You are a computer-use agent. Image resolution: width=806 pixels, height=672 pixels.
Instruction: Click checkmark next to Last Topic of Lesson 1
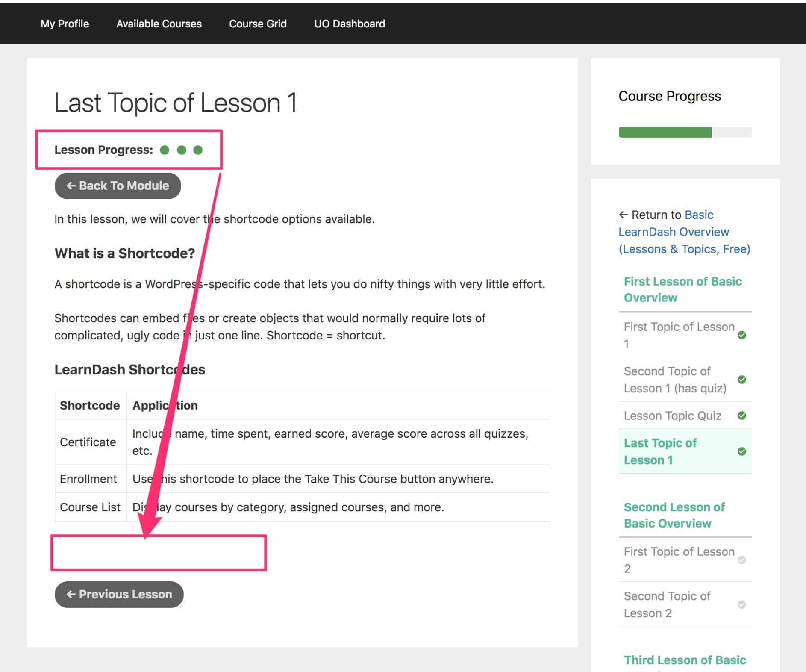(742, 451)
